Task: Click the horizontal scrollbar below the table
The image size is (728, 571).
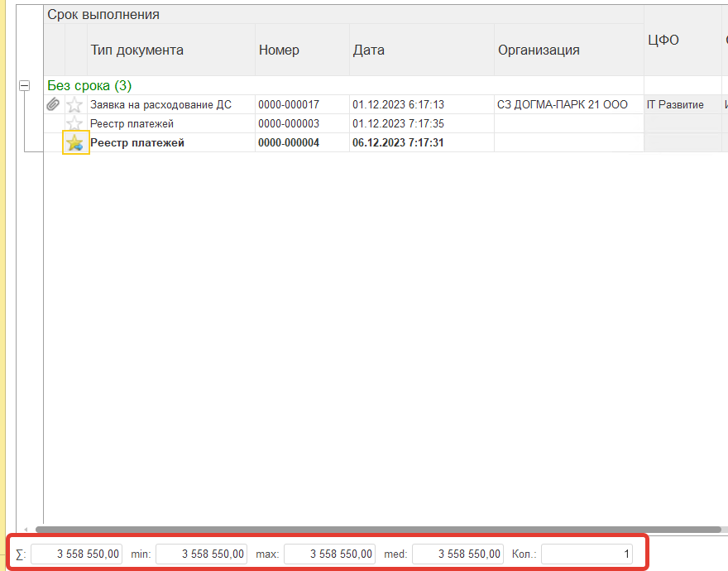Action: coord(372,529)
